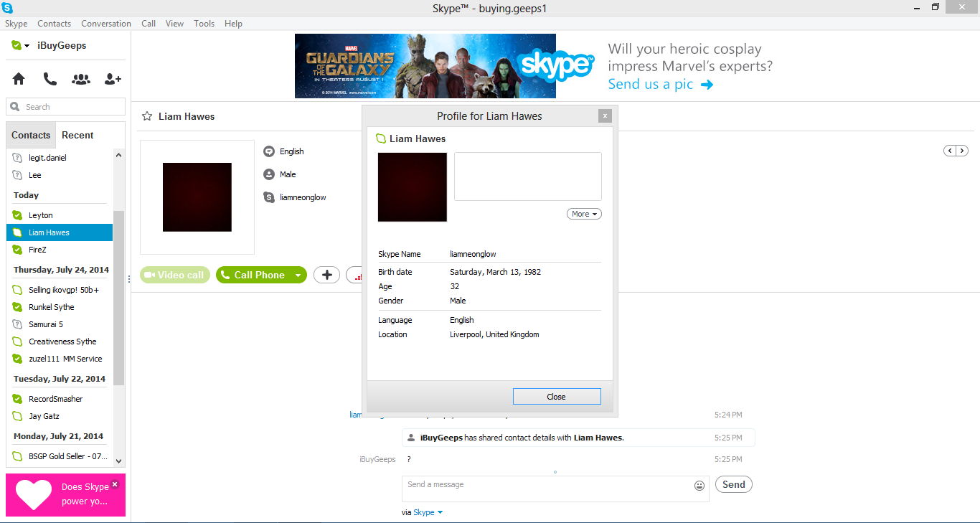Click status icon next to legit.daniel
980x523 pixels.
(17, 158)
